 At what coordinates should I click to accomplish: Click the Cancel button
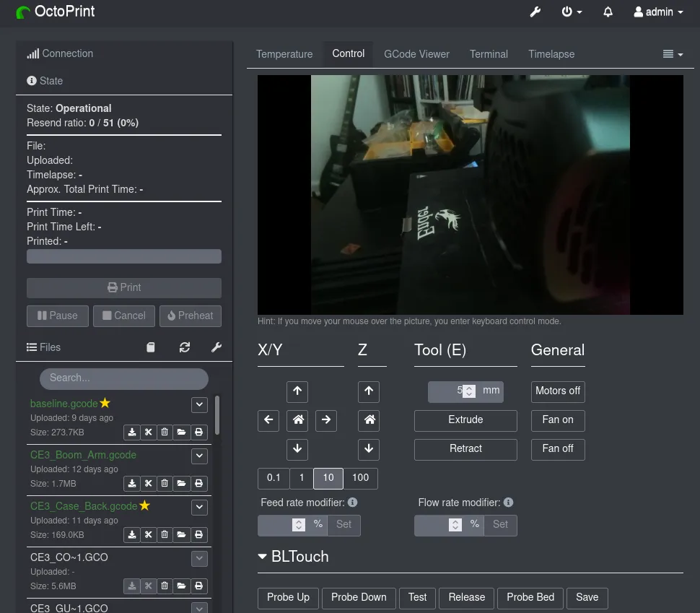(x=123, y=316)
